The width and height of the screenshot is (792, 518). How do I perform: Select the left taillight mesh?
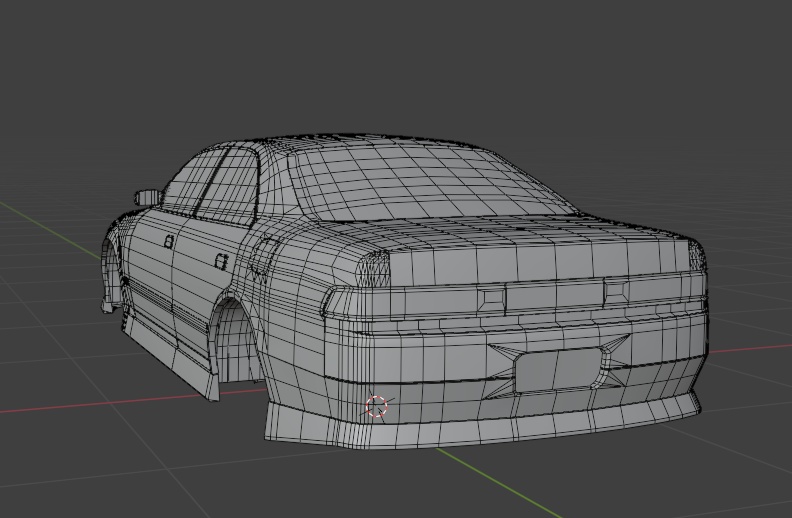coord(374,268)
